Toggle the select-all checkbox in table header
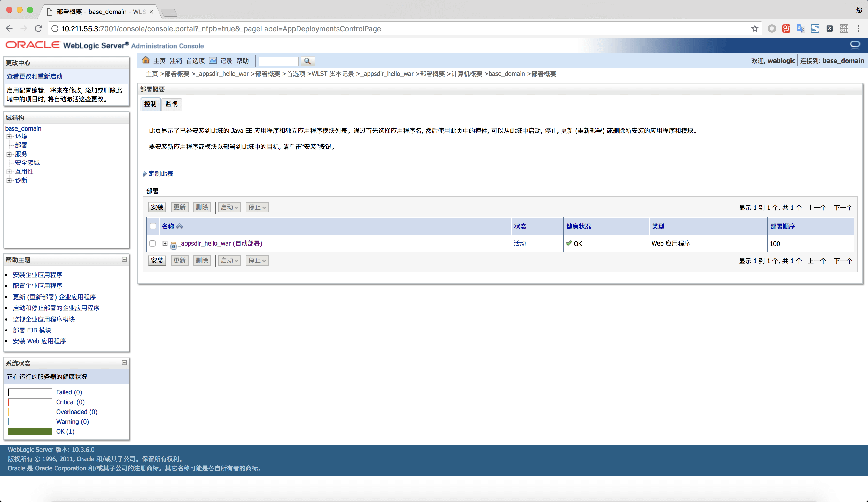 pos(153,226)
